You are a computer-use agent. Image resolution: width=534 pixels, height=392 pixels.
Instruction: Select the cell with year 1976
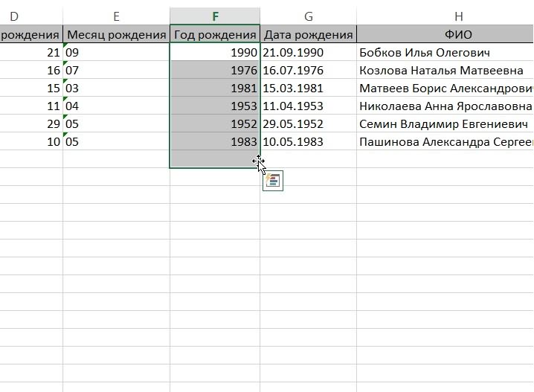coord(215,70)
